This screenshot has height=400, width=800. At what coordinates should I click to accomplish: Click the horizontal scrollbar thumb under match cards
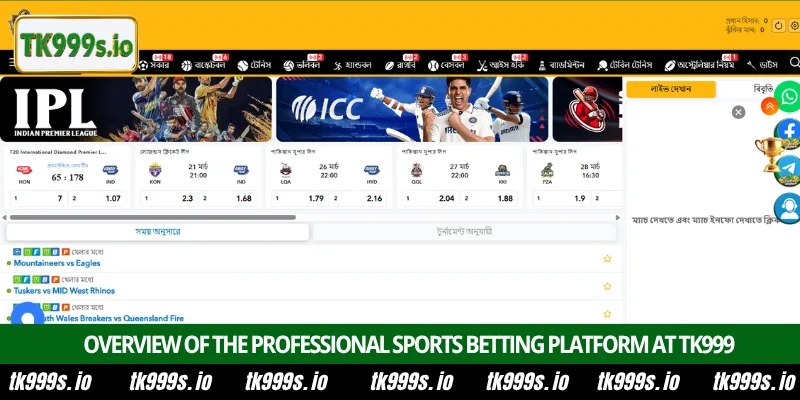[153, 217]
